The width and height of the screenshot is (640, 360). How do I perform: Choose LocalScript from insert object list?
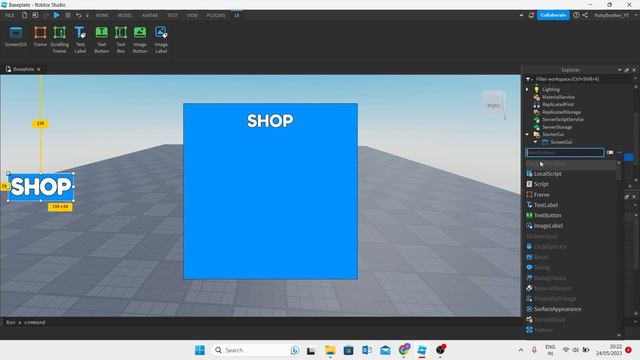(547, 174)
